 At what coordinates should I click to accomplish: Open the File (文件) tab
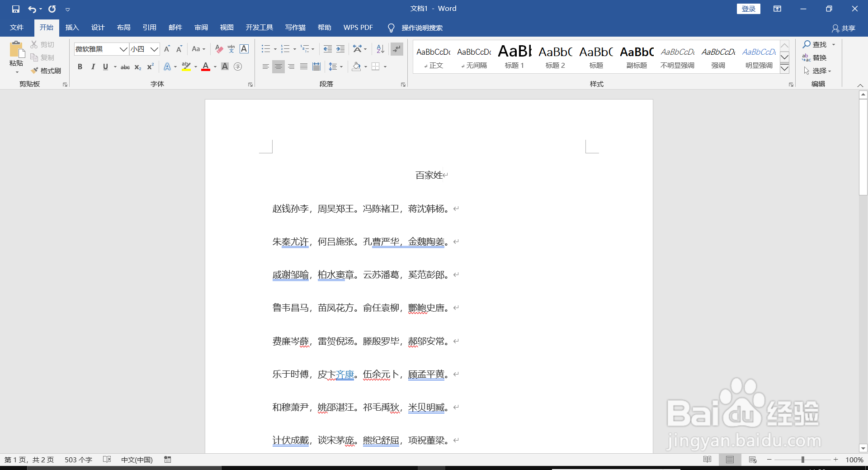coord(17,28)
